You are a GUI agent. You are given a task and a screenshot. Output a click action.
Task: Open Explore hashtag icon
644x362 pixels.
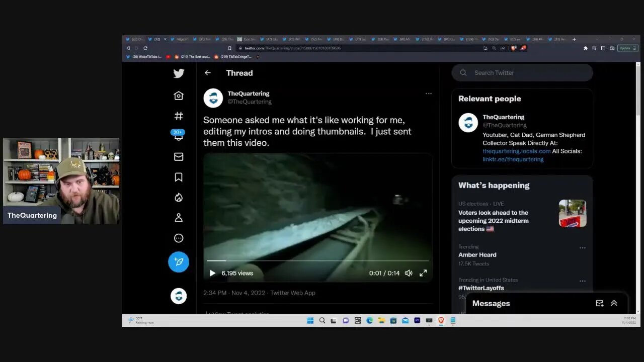[179, 116]
